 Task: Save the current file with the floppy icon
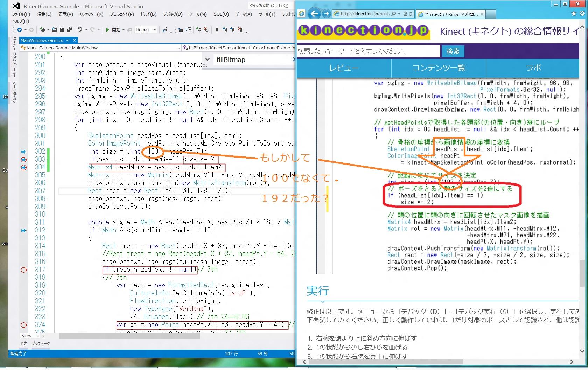[x=62, y=30]
